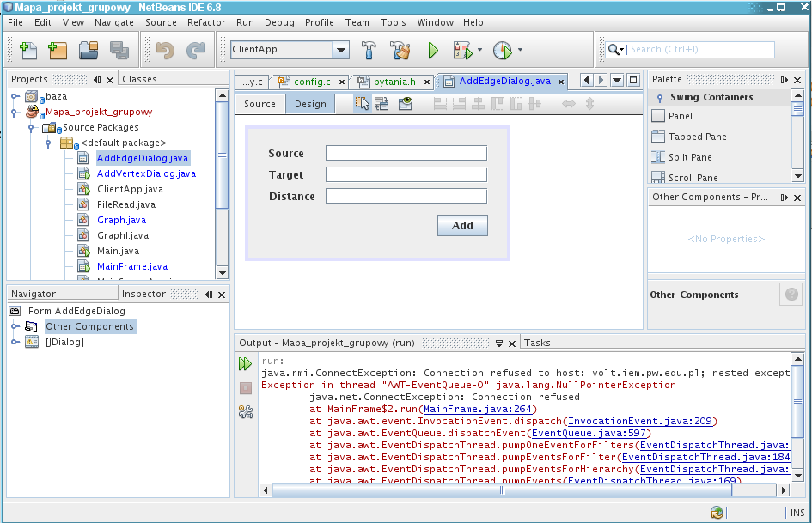812x523 pixels.
Task: Toggle Connection Mode in form designer toolbar
Action: click(x=382, y=104)
